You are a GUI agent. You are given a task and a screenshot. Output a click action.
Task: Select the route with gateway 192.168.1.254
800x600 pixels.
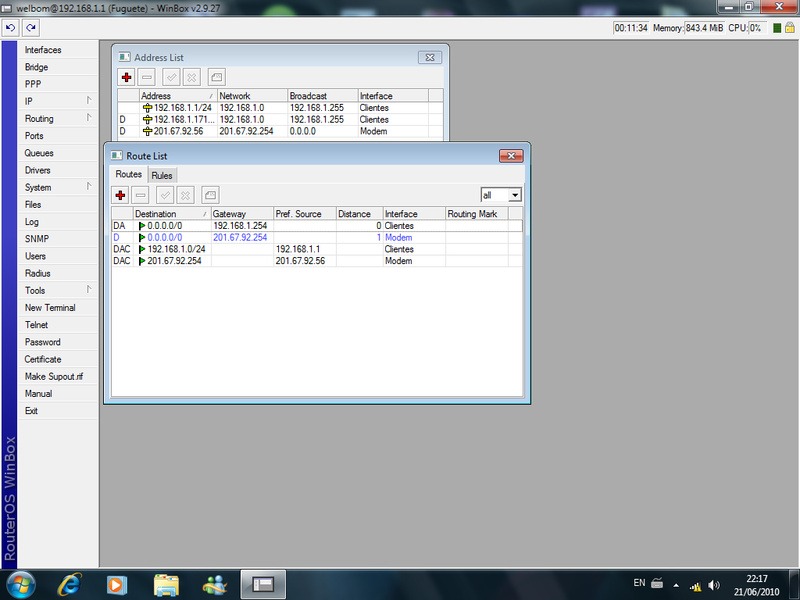coord(317,226)
